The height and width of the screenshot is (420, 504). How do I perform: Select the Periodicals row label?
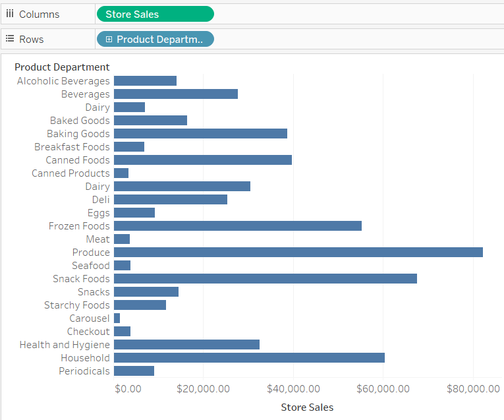click(84, 371)
